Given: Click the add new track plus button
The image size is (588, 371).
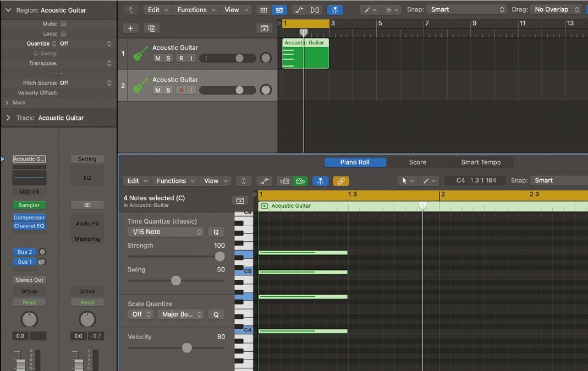Looking at the screenshot, I should tap(130, 28).
